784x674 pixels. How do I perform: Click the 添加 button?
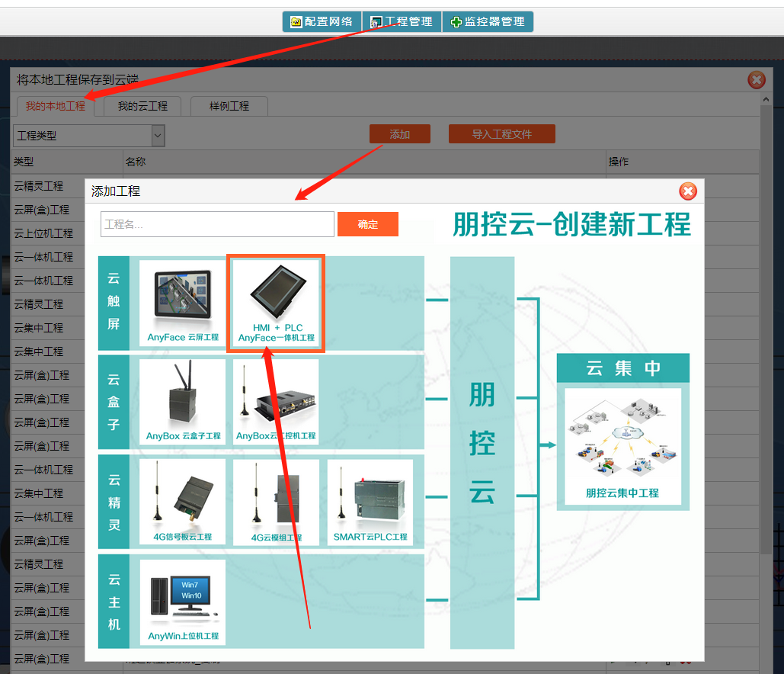[400, 134]
